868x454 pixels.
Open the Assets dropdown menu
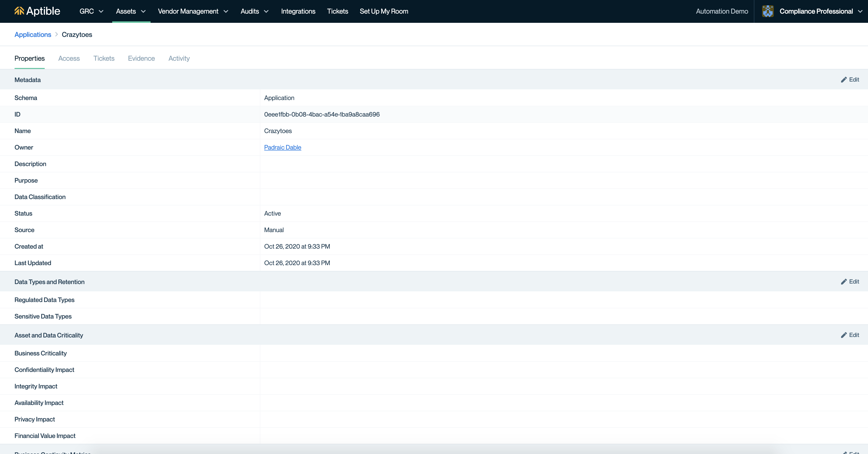point(131,11)
